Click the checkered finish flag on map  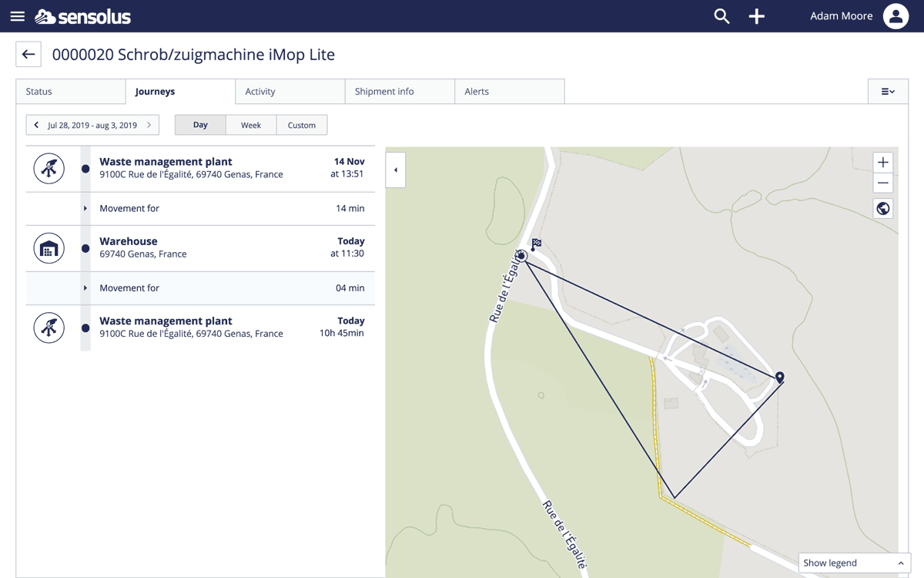pos(536,245)
